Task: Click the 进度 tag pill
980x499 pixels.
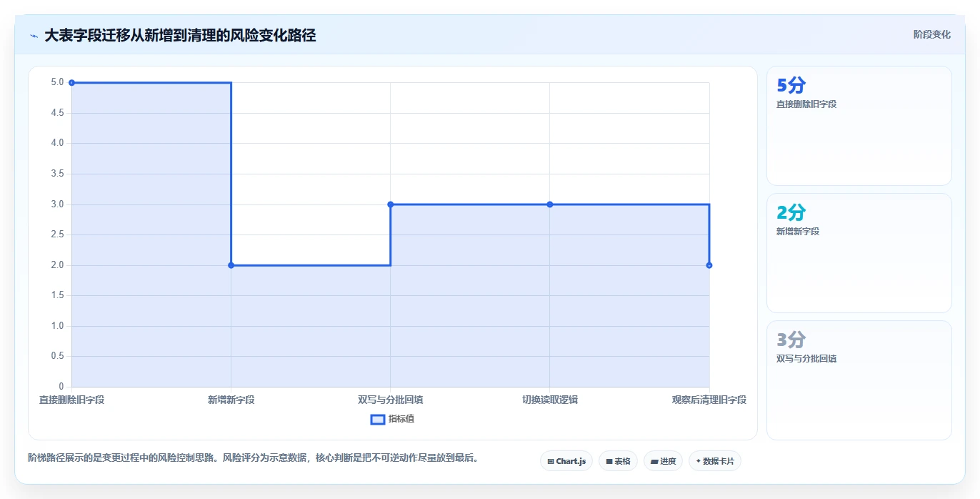Action: tap(663, 461)
